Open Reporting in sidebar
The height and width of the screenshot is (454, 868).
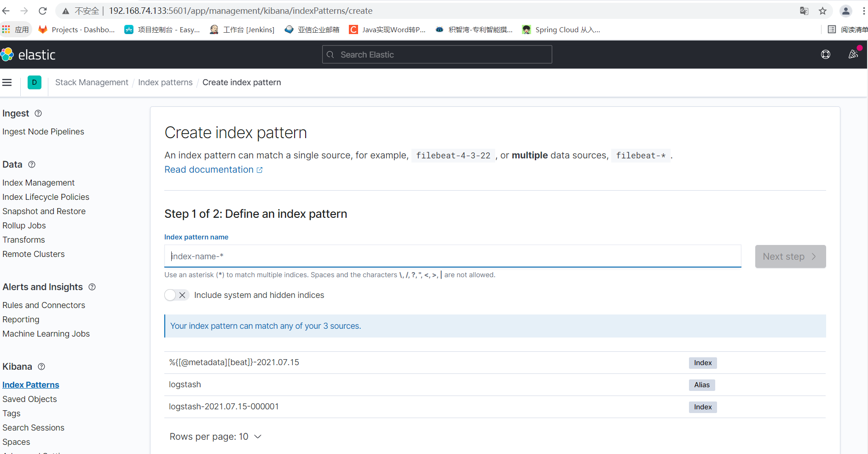pyautogui.click(x=21, y=320)
